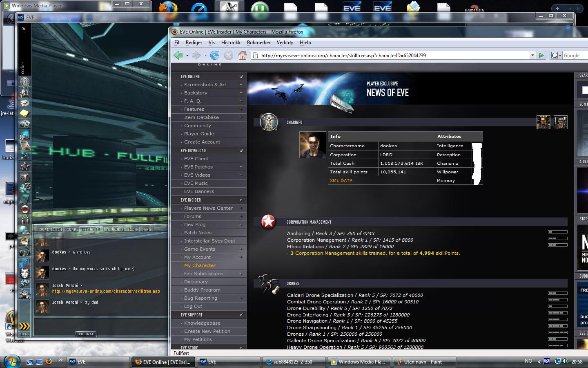This screenshot has width=588, height=368.
Task: Switch to the LOCAL chat tab in EVE
Action: pos(49,229)
